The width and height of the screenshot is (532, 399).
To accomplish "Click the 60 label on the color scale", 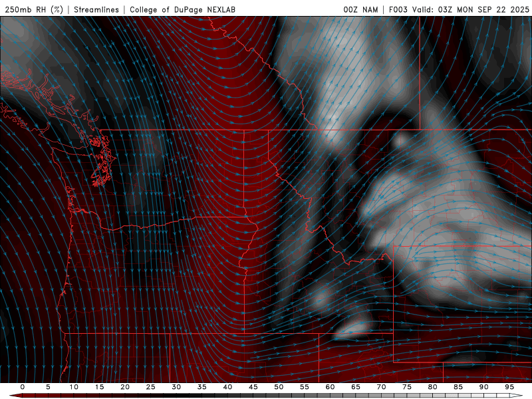I will pyautogui.click(x=330, y=387).
